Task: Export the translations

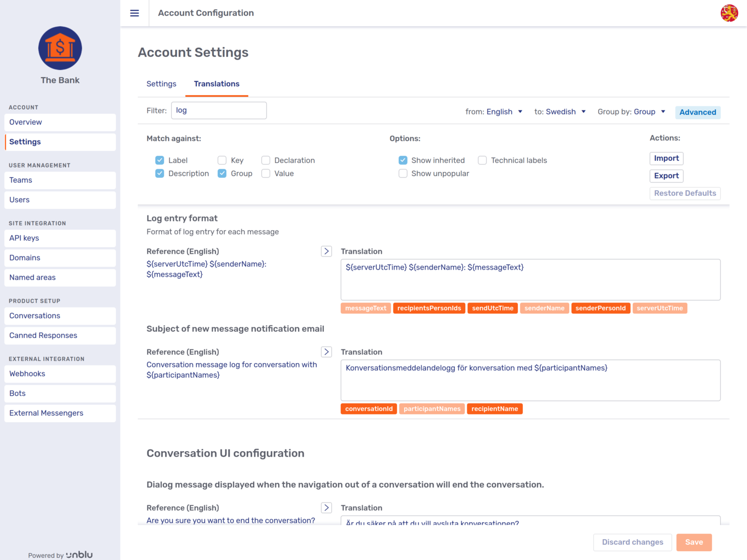Action: click(x=666, y=176)
